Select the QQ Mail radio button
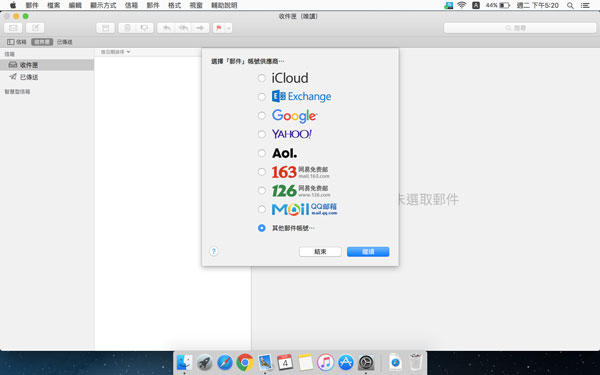 [x=262, y=209]
